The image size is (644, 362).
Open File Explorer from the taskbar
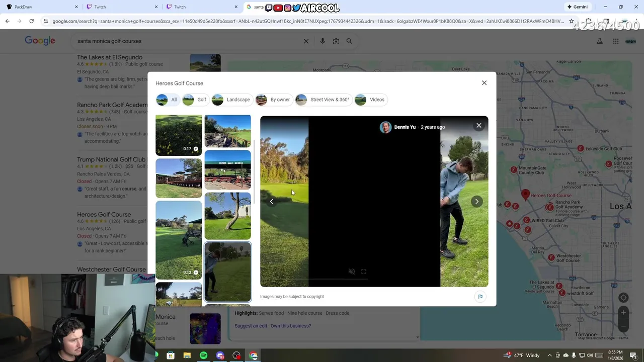(x=187, y=355)
